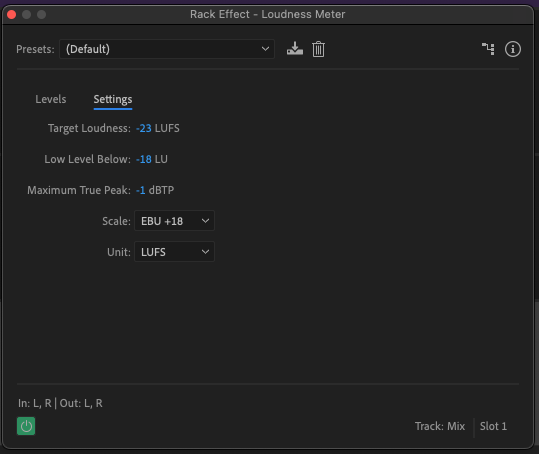Delete the selected preset via trash icon
This screenshot has width=539, height=454.
click(x=318, y=49)
